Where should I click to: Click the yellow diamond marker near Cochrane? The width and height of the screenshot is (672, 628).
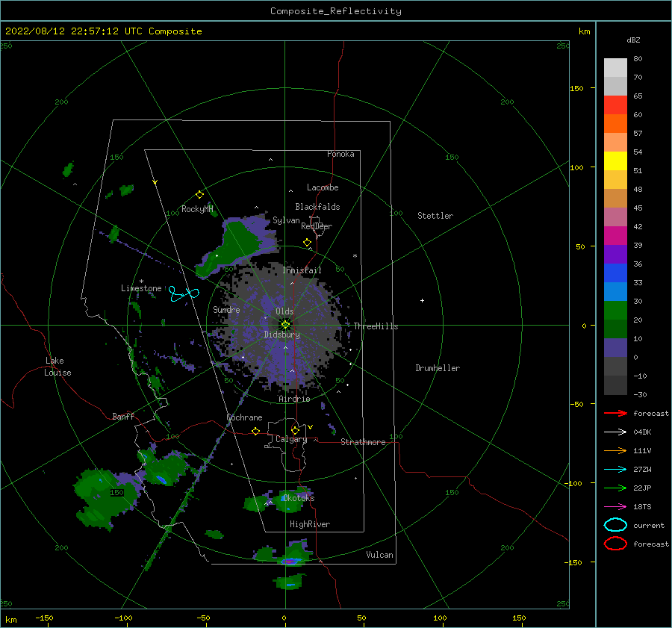point(256,431)
